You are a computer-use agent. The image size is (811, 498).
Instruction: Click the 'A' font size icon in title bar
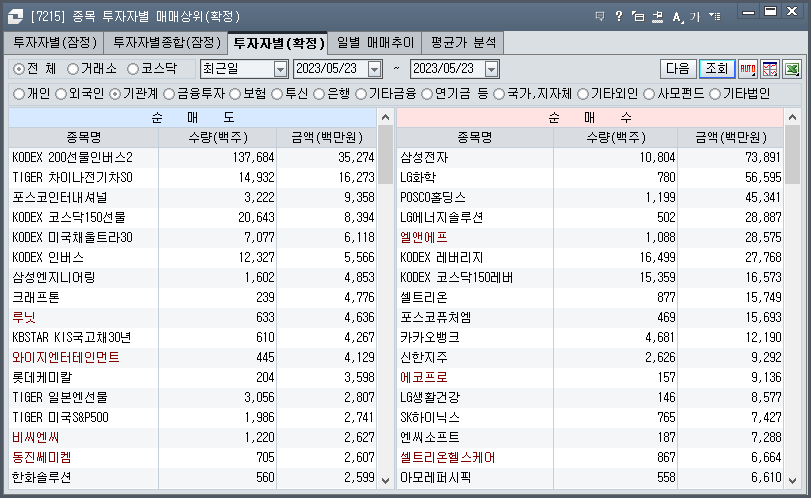677,17
